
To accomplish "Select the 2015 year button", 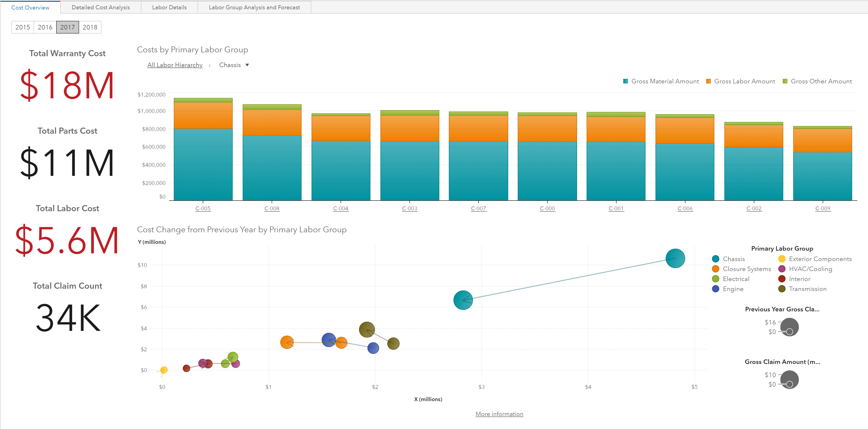I will pos(23,27).
